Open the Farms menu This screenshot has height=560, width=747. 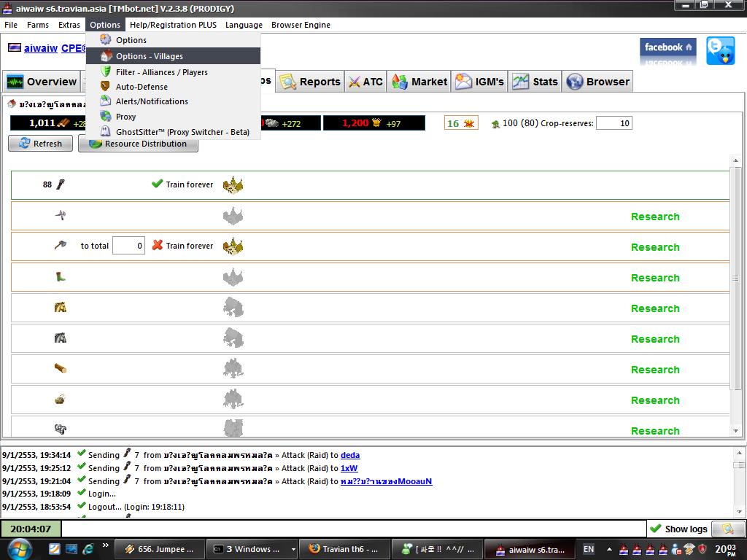[x=38, y=25]
